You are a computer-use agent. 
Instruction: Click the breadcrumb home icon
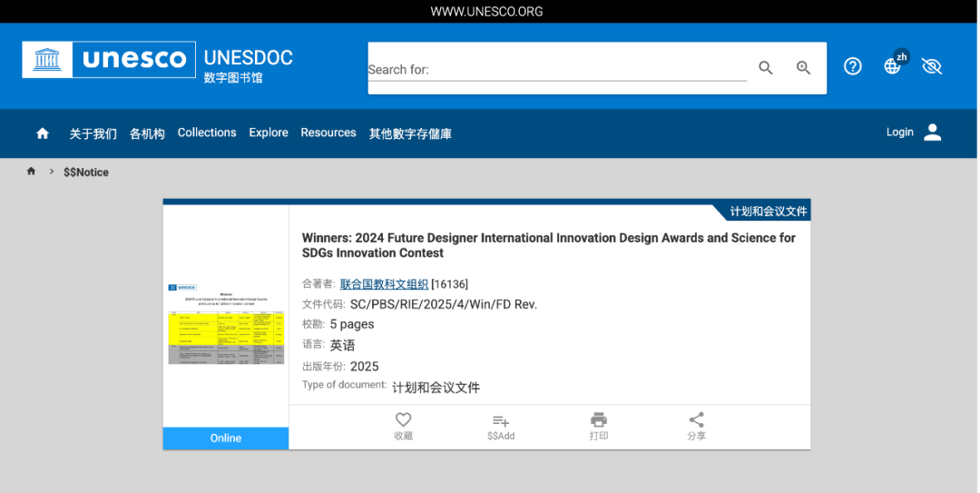32,172
